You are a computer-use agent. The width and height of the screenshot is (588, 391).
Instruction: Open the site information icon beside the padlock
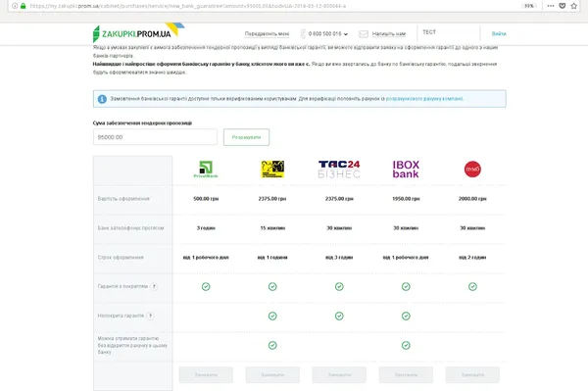pos(15,6)
